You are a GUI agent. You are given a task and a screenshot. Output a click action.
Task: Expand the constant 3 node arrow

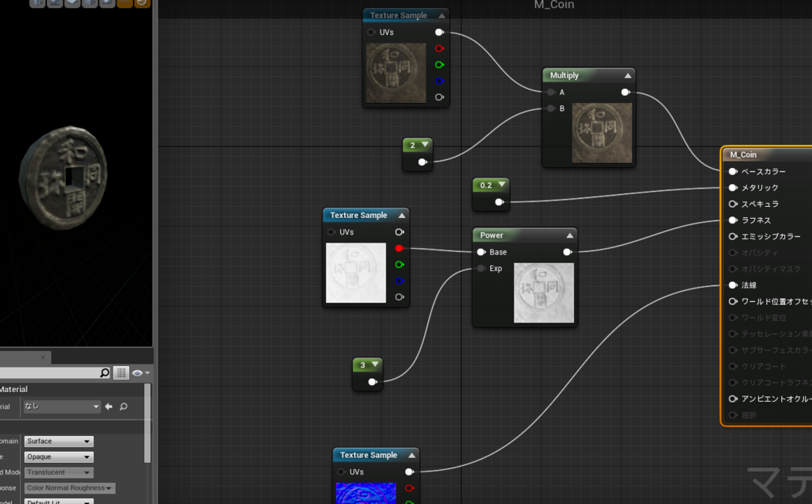pyautogui.click(x=375, y=365)
